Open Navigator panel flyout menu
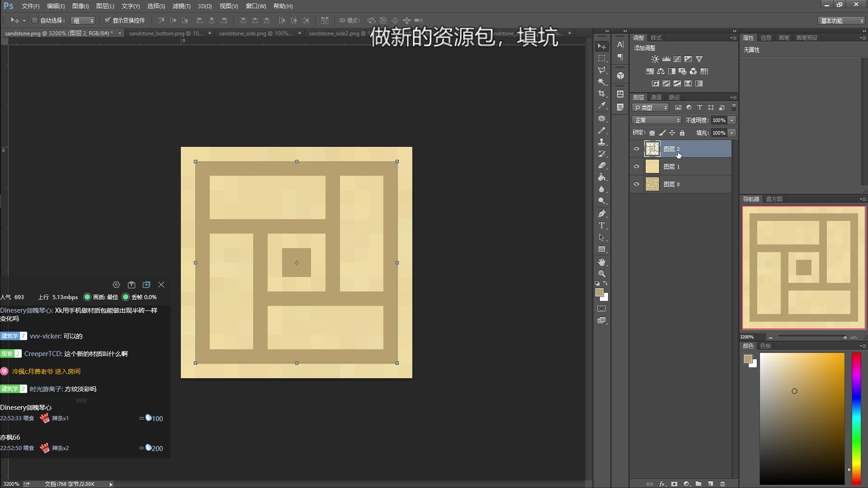This screenshot has width=868, height=488. pos(863,199)
